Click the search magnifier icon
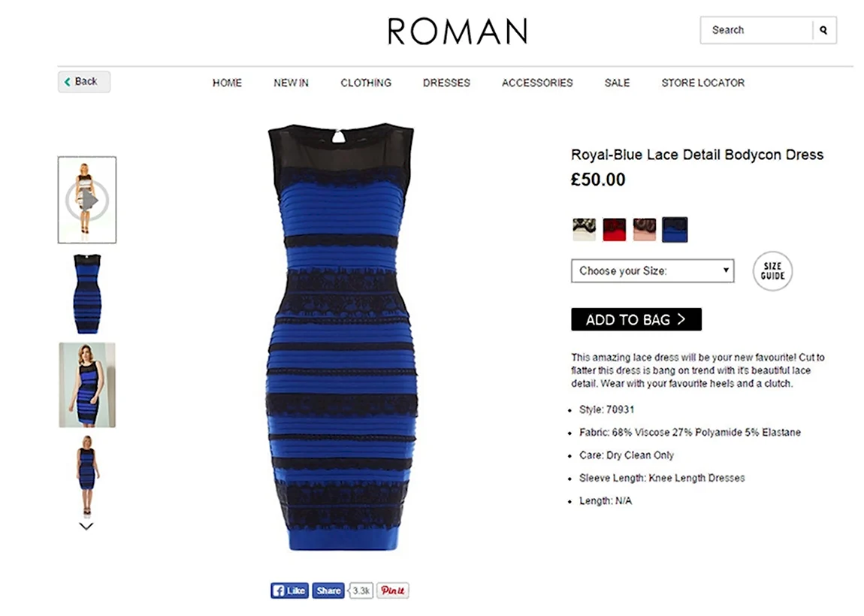 click(x=823, y=30)
